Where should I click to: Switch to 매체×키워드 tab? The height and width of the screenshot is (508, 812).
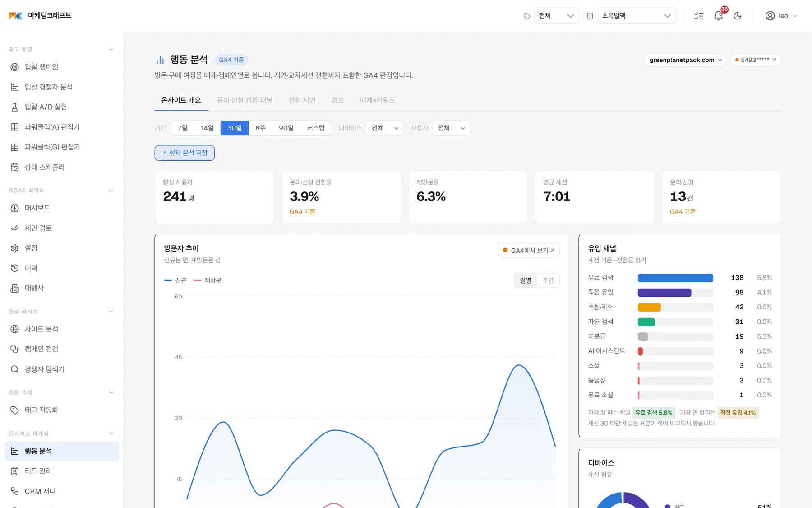click(378, 100)
